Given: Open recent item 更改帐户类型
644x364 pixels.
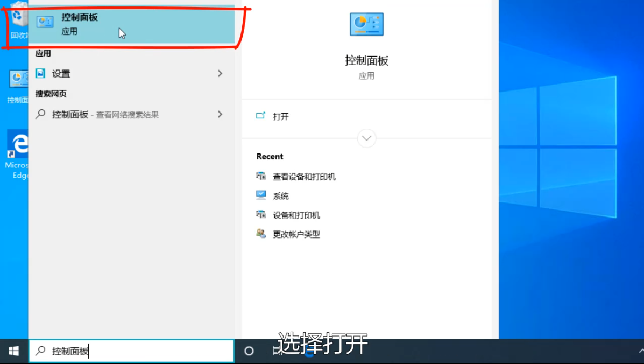Looking at the screenshot, I should coord(296,235).
